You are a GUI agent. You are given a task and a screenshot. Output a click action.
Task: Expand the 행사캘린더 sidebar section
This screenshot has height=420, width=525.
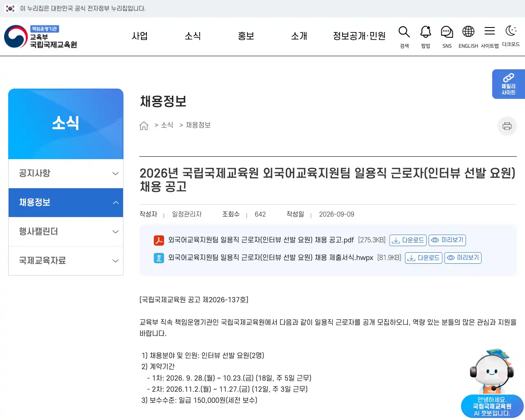tap(66, 232)
